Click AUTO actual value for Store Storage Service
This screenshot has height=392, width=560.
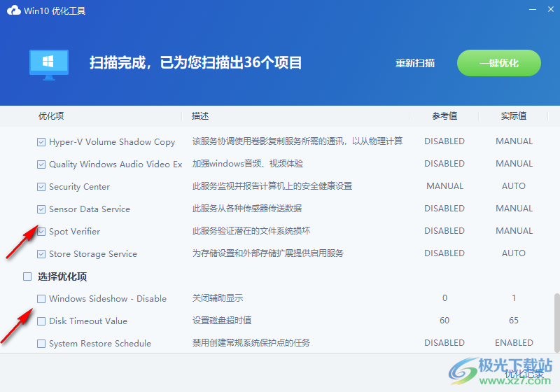click(x=514, y=253)
